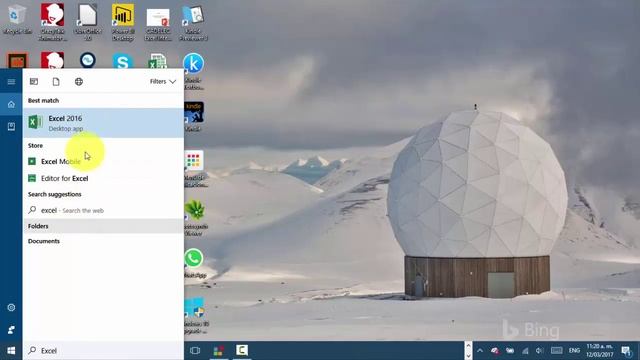The height and width of the screenshot is (360, 640).
Task: Open the Feedback icon in sidebar
Action: coord(11,329)
